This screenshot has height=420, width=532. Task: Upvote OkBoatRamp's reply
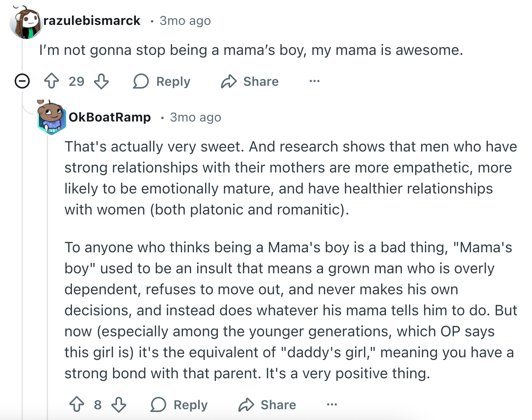[x=77, y=405]
